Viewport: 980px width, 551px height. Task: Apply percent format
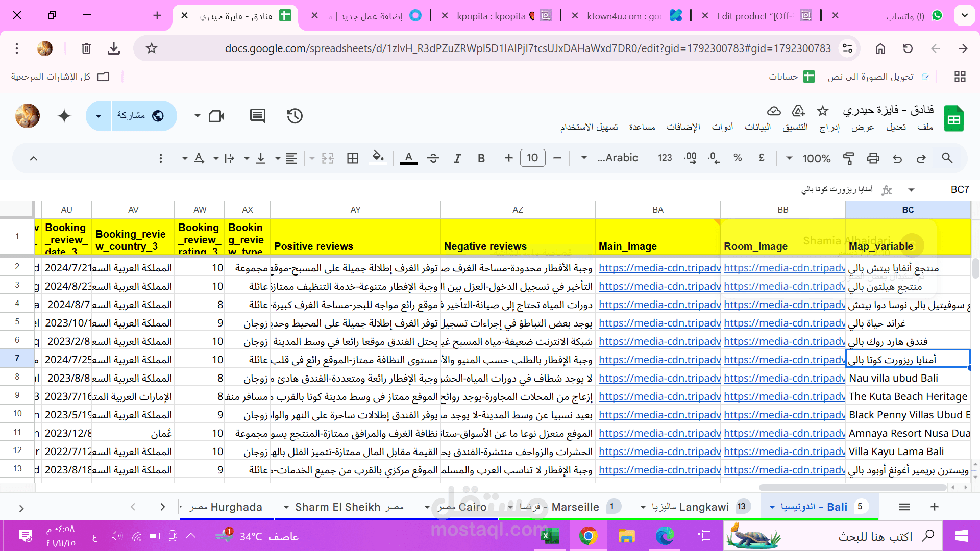(738, 158)
